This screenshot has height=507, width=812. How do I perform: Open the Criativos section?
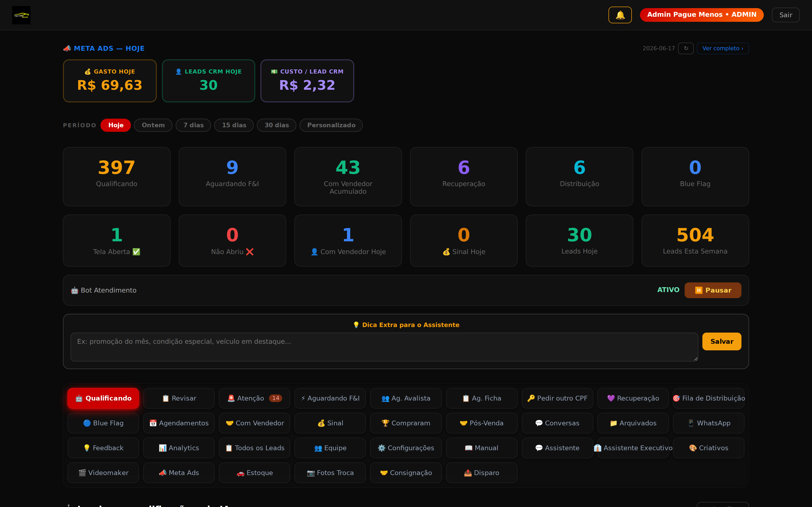pos(708,448)
